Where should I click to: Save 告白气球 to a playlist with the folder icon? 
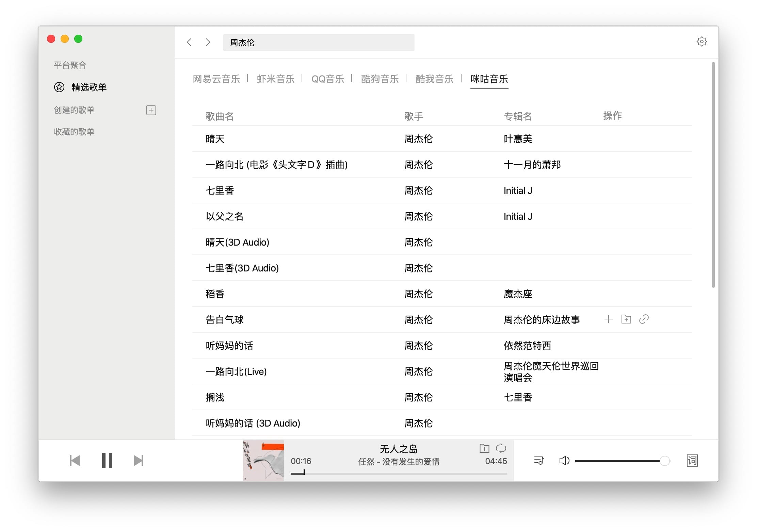pyautogui.click(x=626, y=319)
